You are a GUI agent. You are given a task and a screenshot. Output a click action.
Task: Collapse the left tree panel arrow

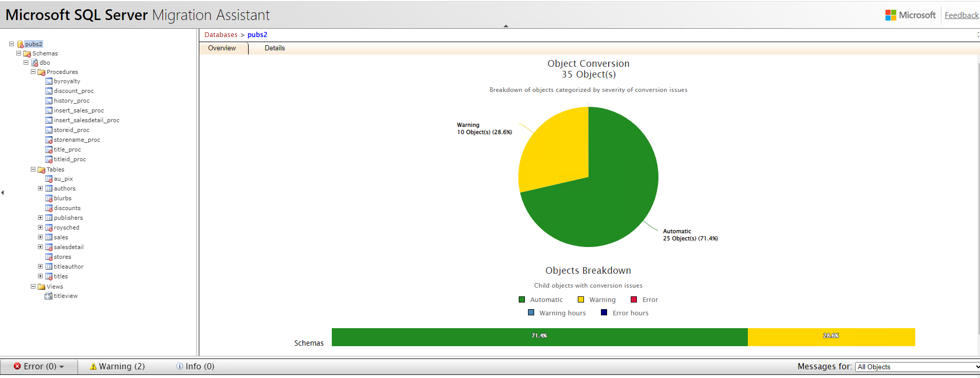coord(3,193)
